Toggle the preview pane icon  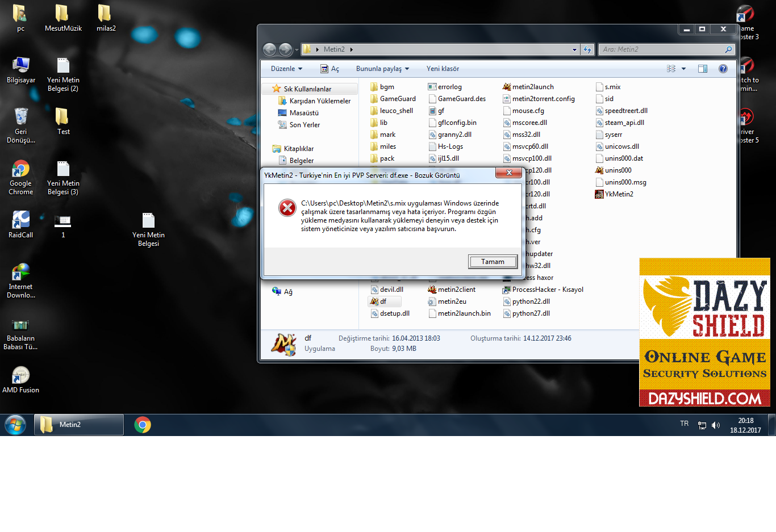(703, 69)
